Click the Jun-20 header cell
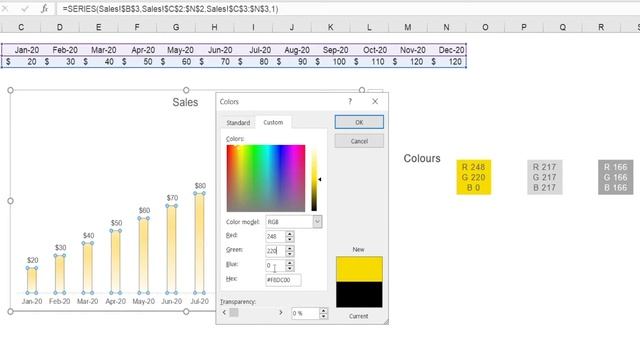The width and height of the screenshot is (640, 360). coord(215,50)
